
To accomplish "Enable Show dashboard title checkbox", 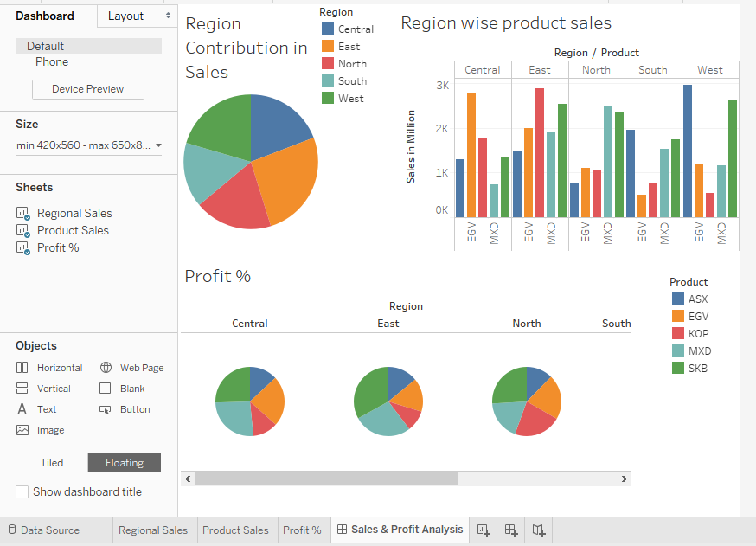I will (22, 492).
